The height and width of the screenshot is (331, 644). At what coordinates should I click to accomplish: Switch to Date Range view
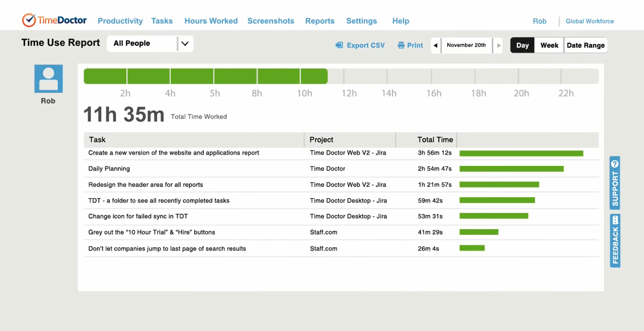click(586, 45)
